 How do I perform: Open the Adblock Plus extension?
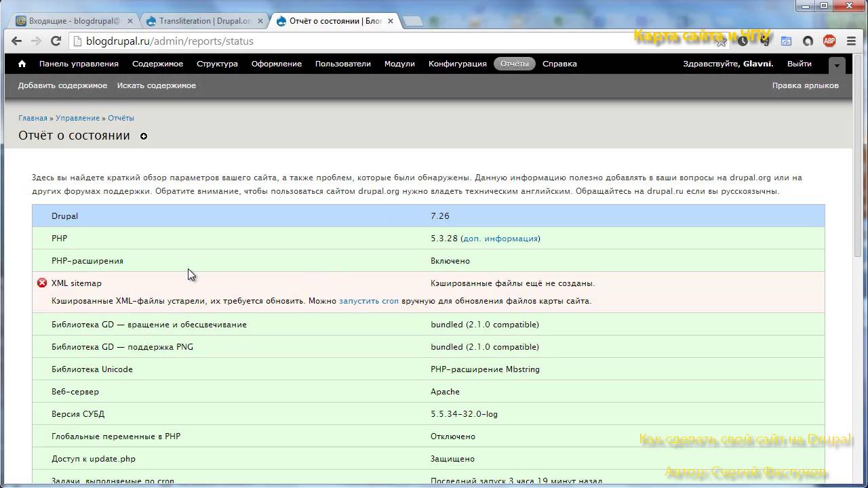click(x=829, y=41)
